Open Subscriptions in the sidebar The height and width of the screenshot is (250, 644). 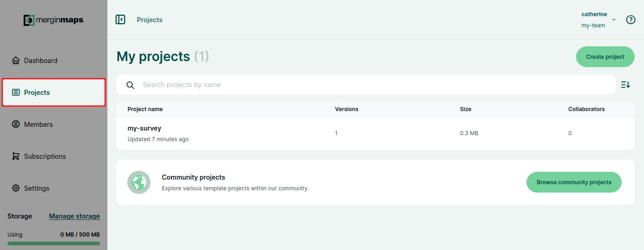[54, 156]
